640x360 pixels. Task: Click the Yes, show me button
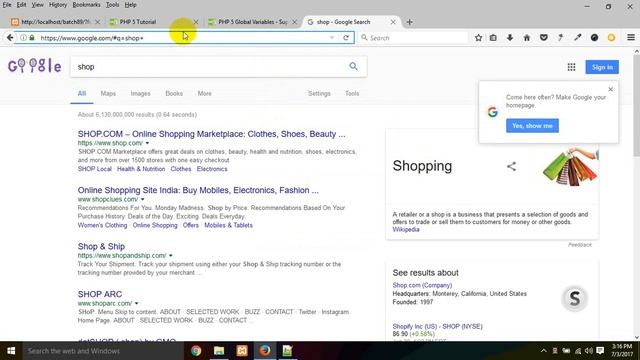click(532, 126)
